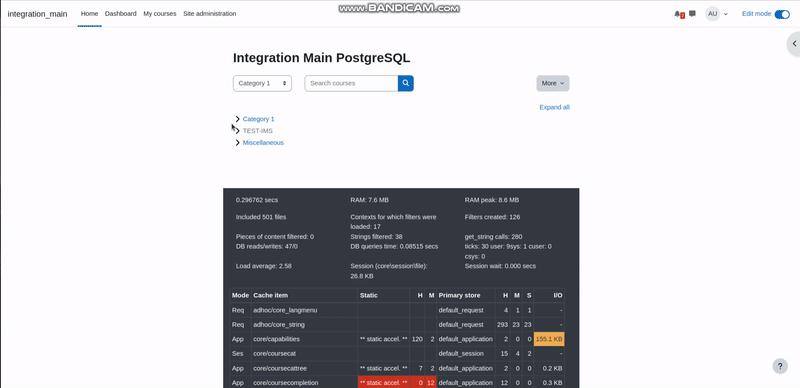Click the Strings filtered: 38 text
The height and width of the screenshot is (388, 800).
[x=377, y=236]
